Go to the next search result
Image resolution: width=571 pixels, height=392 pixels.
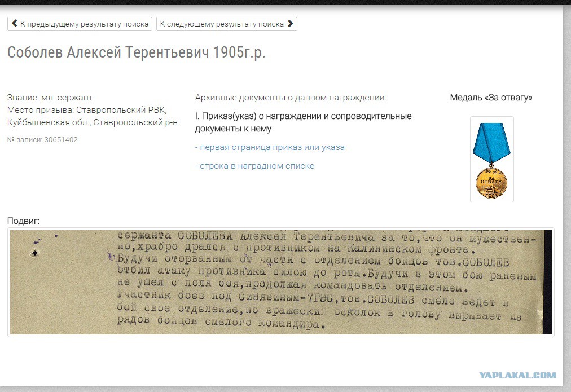tap(226, 24)
